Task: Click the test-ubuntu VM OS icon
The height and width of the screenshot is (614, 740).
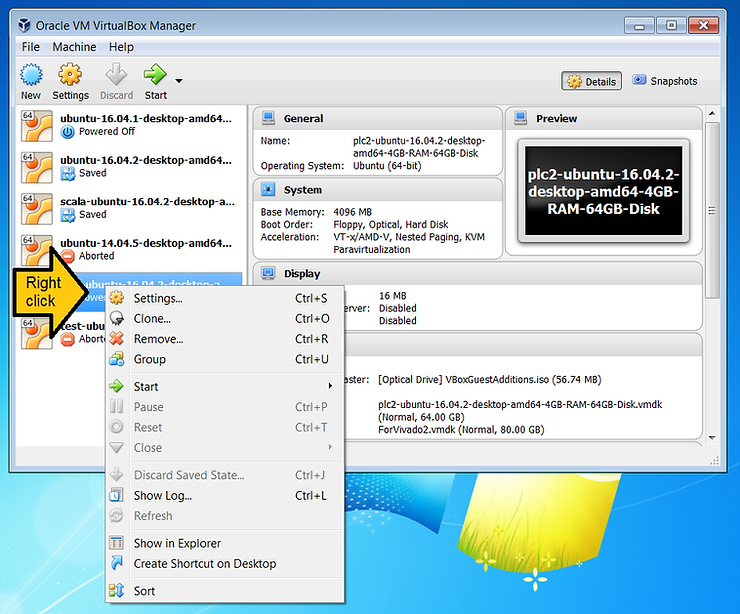Action: (x=37, y=333)
